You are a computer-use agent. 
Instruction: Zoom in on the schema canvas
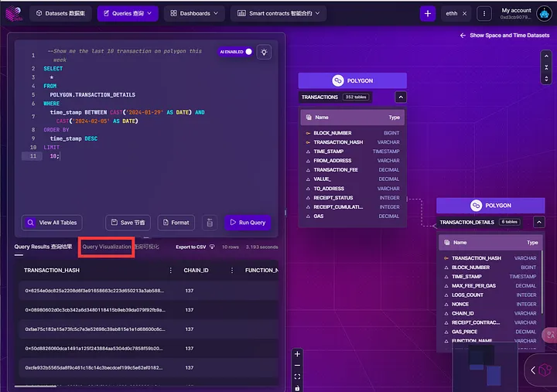[x=297, y=354]
